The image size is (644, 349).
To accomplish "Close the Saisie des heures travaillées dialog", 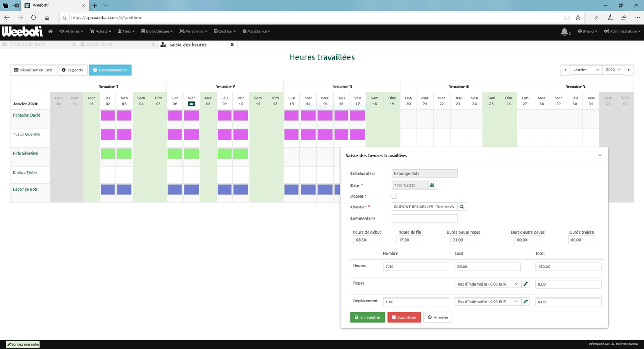I will pos(600,155).
